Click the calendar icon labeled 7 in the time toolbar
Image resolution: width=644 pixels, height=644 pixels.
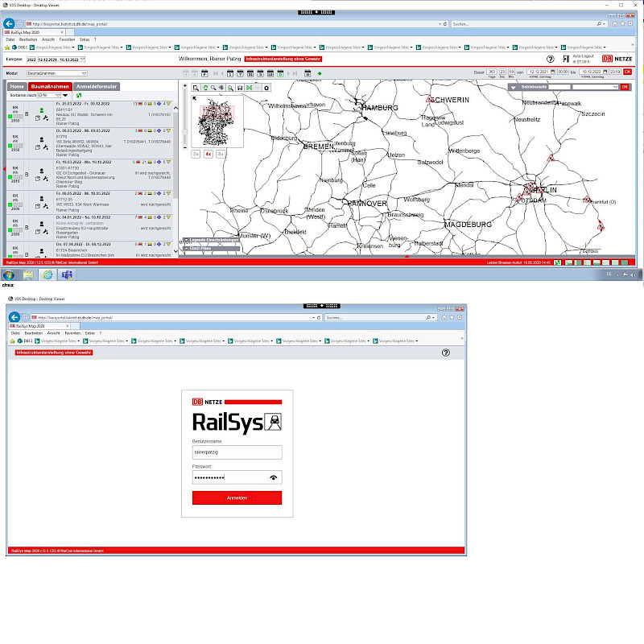(240, 73)
